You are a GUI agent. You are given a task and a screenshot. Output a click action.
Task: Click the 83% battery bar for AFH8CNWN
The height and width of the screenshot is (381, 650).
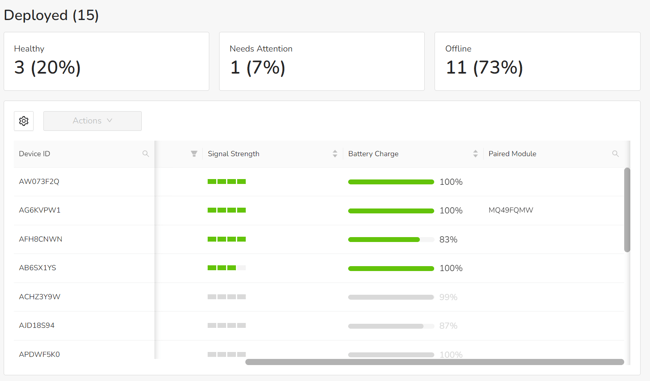(x=391, y=240)
